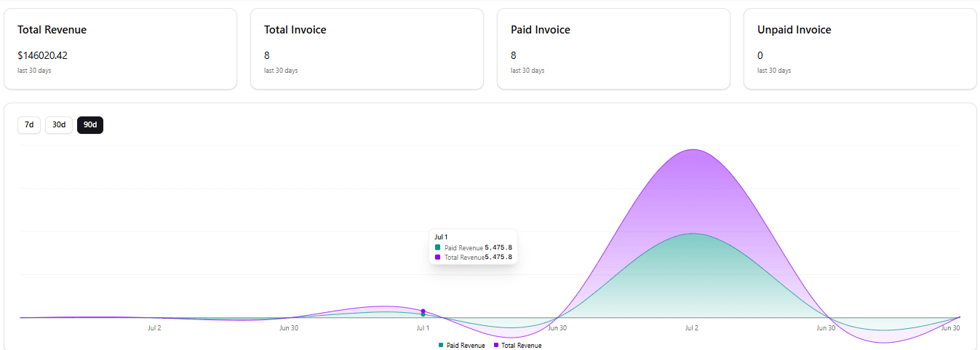Click the peak of the purple Total Revenue curve
This screenshot has width=980, height=350.
(693, 150)
